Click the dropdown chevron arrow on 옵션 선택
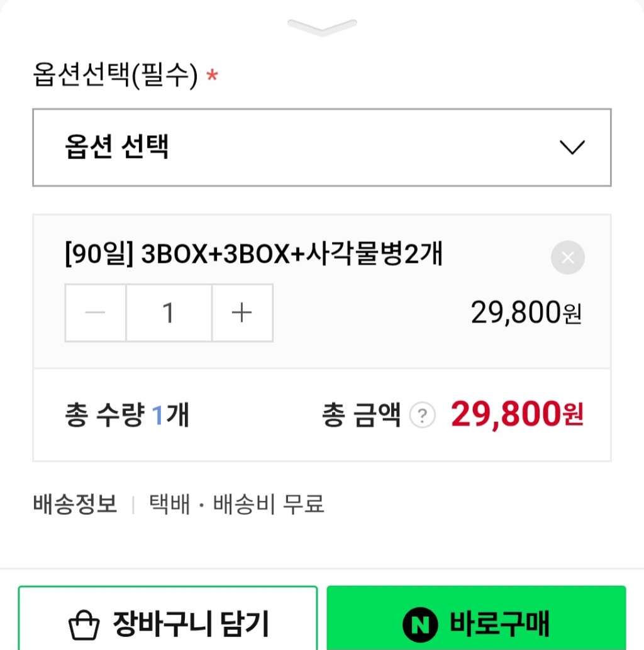This screenshot has height=650, width=644. [x=572, y=148]
